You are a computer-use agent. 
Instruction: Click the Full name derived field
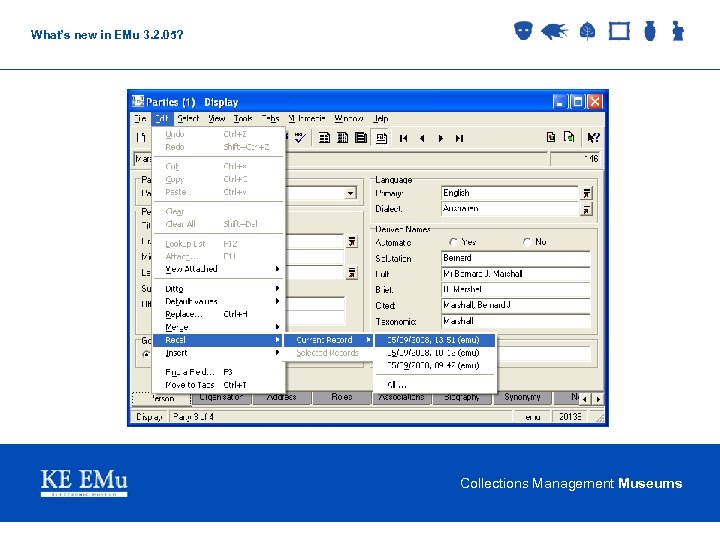(x=516, y=274)
